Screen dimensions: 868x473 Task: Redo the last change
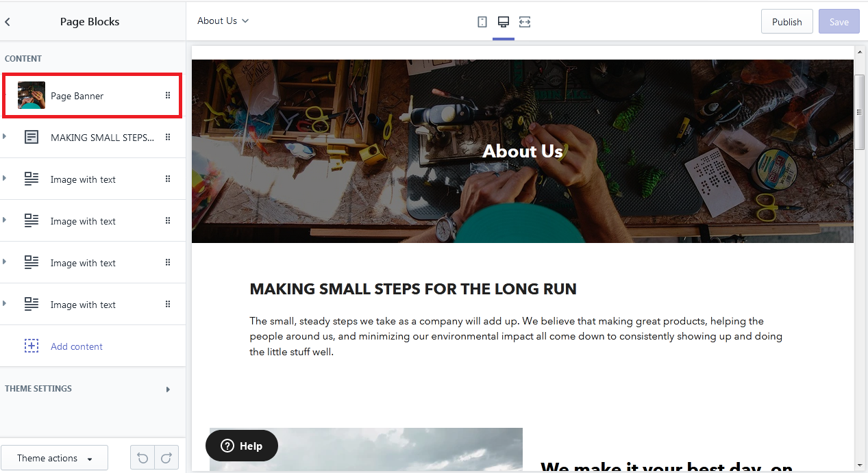pos(166,458)
